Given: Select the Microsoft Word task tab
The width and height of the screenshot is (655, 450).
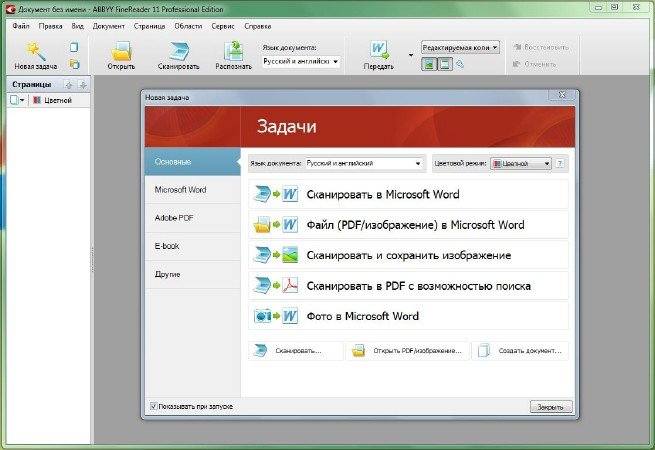Looking at the screenshot, I should pyautogui.click(x=193, y=190).
